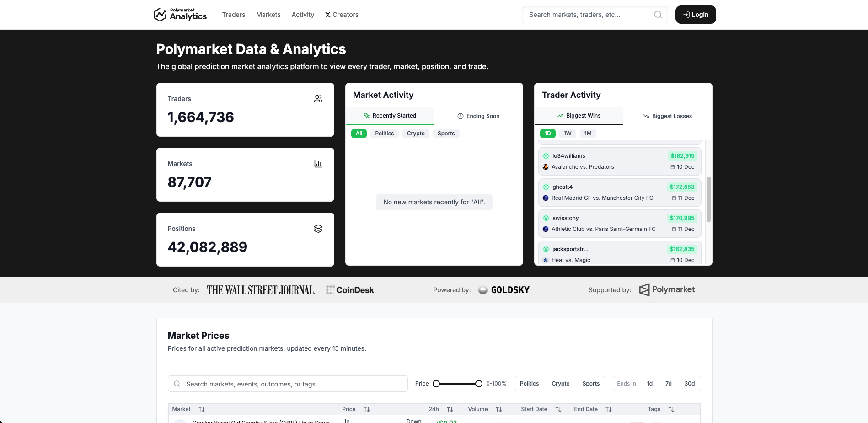Click the Positions card layers icon
Viewport: 868px width, 423px height.
point(318,229)
